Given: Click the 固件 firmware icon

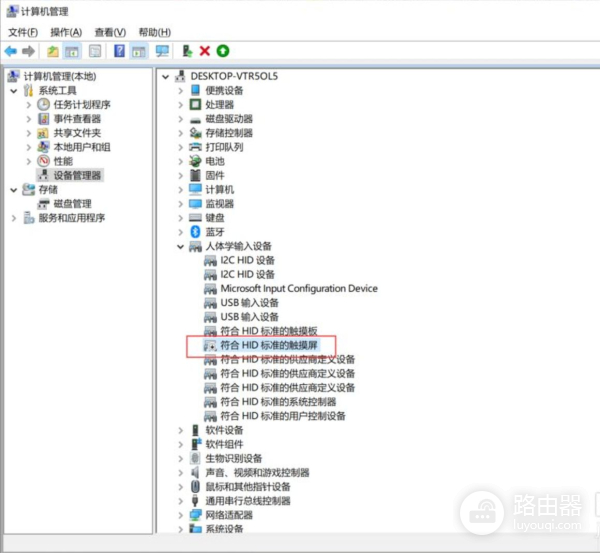Looking at the screenshot, I should pos(195,175).
